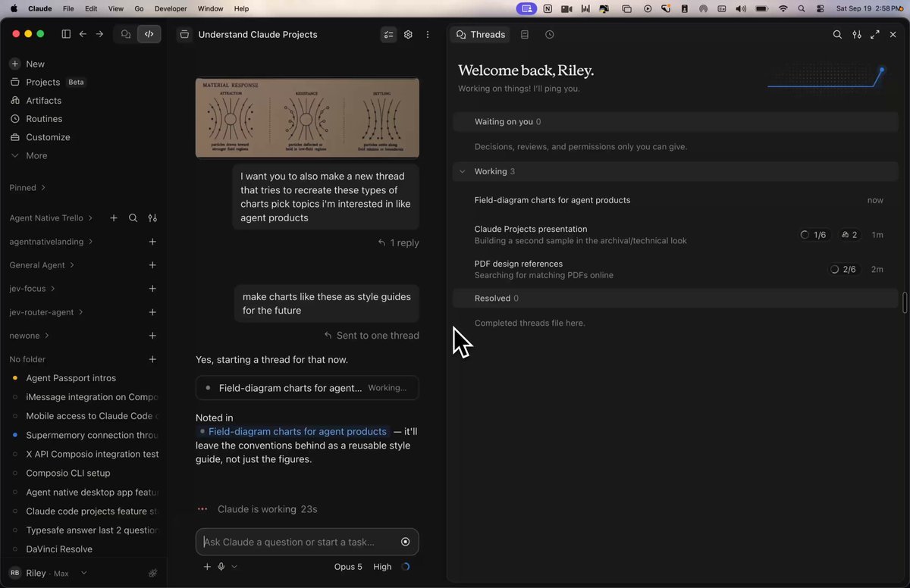Follow Field-diagram charts for agent products link
Image resolution: width=910 pixels, height=588 pixels.
[x=293, y=432]
